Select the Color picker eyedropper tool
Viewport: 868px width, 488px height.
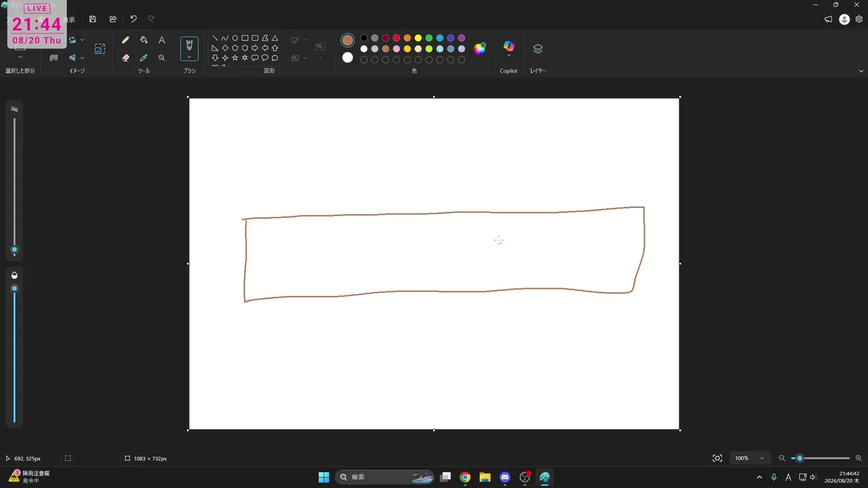pos(144,58)
